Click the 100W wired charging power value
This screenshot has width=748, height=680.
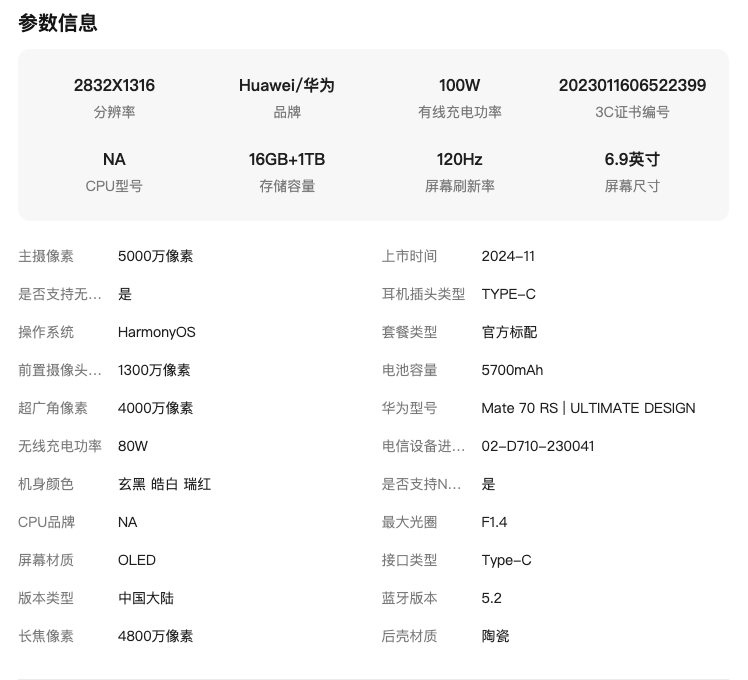[459, 85]
